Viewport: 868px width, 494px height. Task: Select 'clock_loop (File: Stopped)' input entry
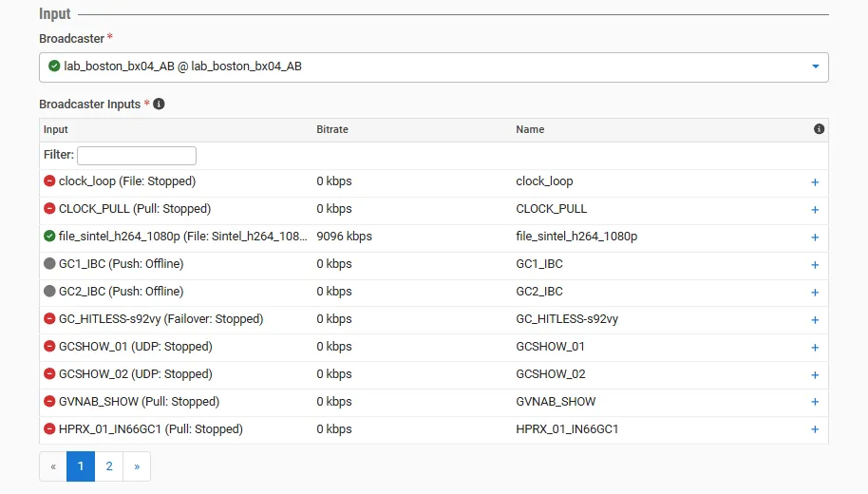click(x=127, y=181)
